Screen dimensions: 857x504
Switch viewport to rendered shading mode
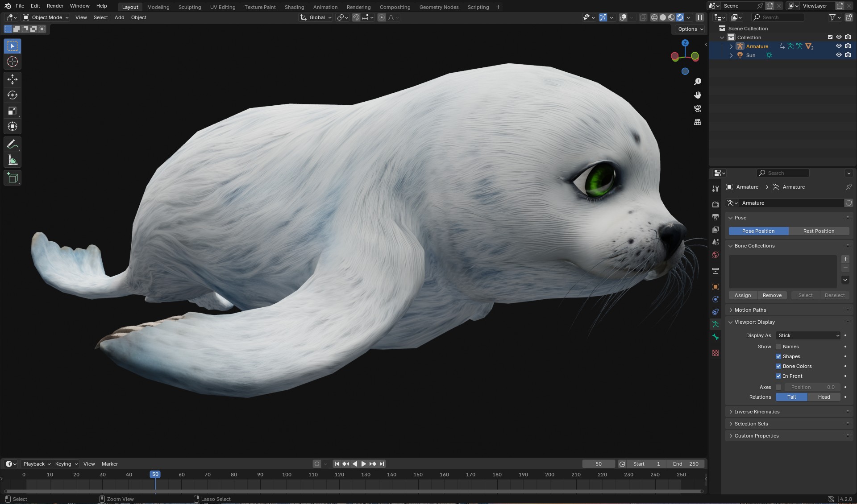pos(679,17)
